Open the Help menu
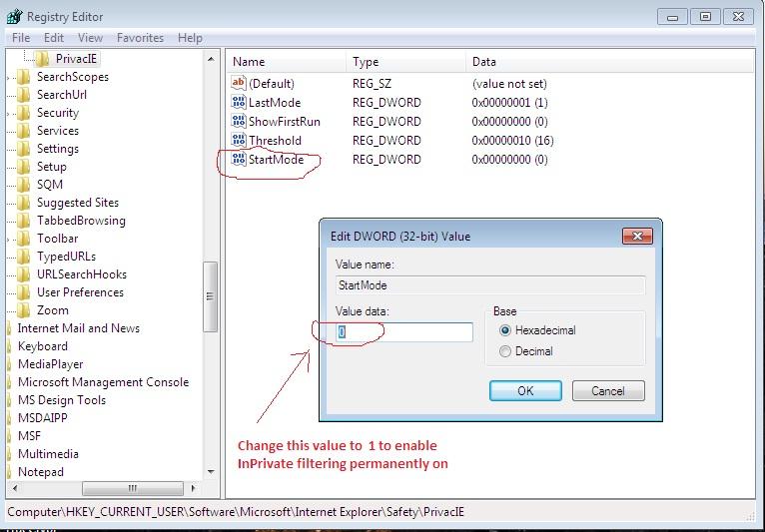 (190, 38)
